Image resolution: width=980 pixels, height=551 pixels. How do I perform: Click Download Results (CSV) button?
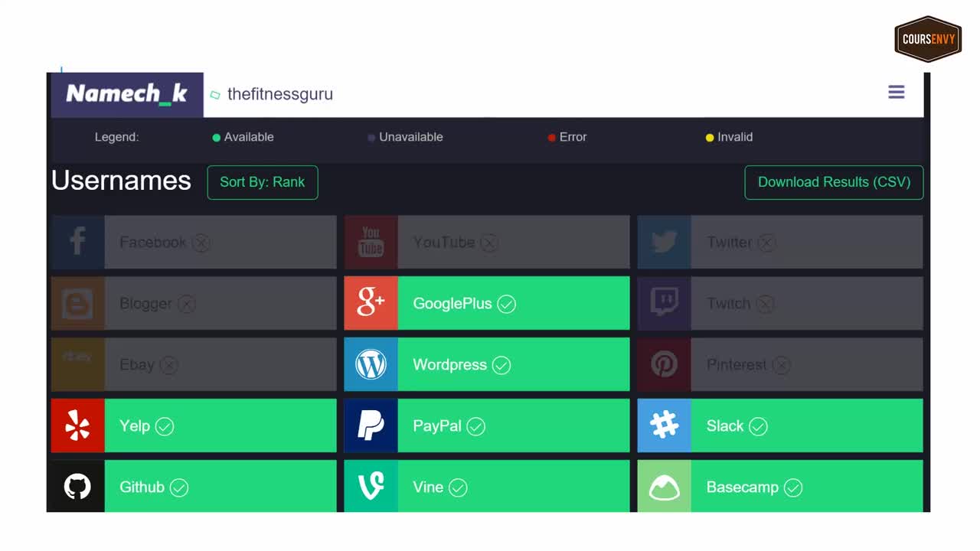834,182
